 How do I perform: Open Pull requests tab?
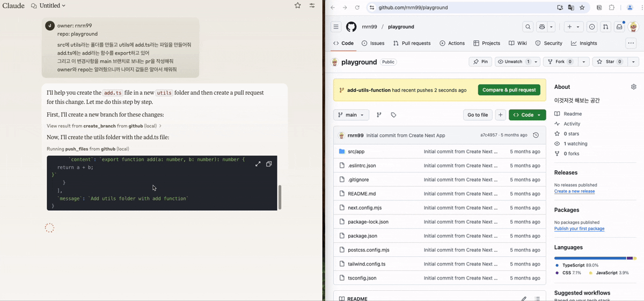click(x=412, y=44)
